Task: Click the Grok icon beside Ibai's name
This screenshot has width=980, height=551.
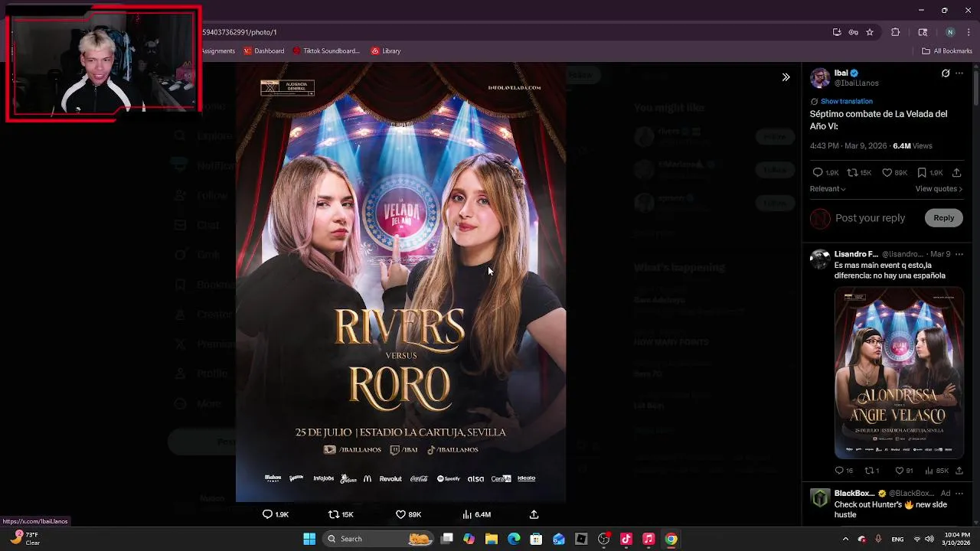Action: [946, 73]
